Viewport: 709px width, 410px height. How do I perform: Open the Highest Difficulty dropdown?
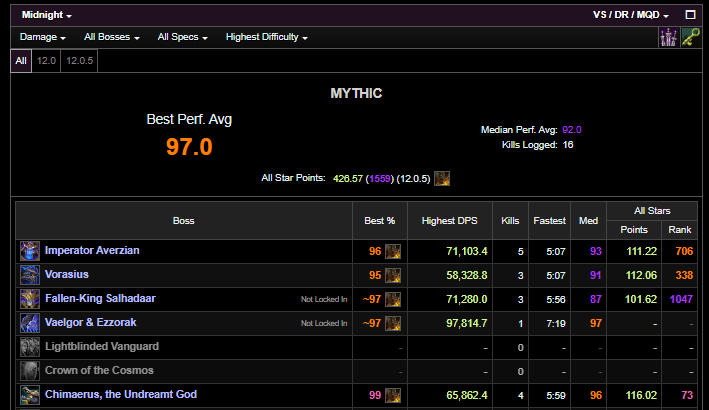pyautogui.click(x=267, y=37)
